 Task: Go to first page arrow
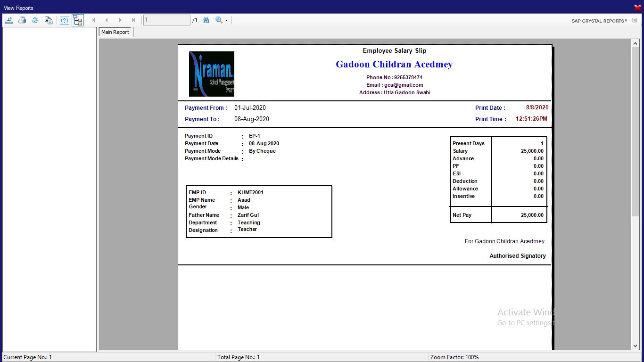(93, 20)
